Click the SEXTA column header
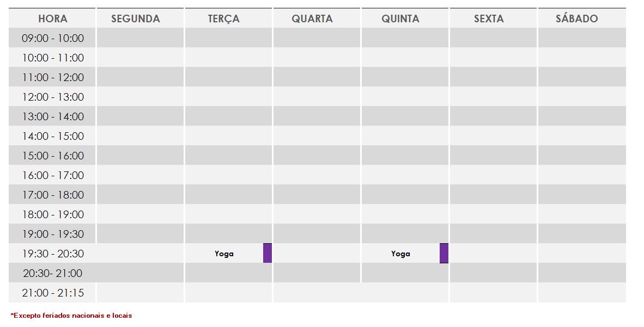The width and height of the screenshot is (644, 327). click(x=489, y=18)
